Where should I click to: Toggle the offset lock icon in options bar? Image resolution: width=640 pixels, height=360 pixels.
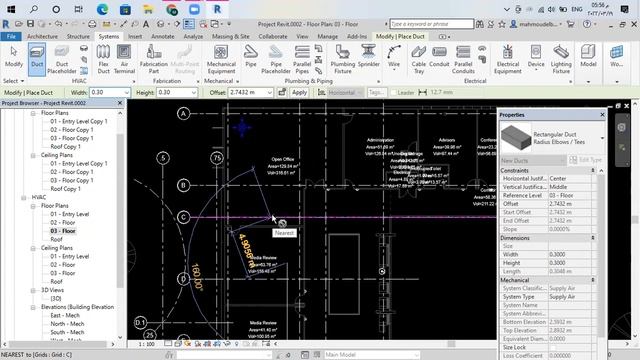click(282, 93)
